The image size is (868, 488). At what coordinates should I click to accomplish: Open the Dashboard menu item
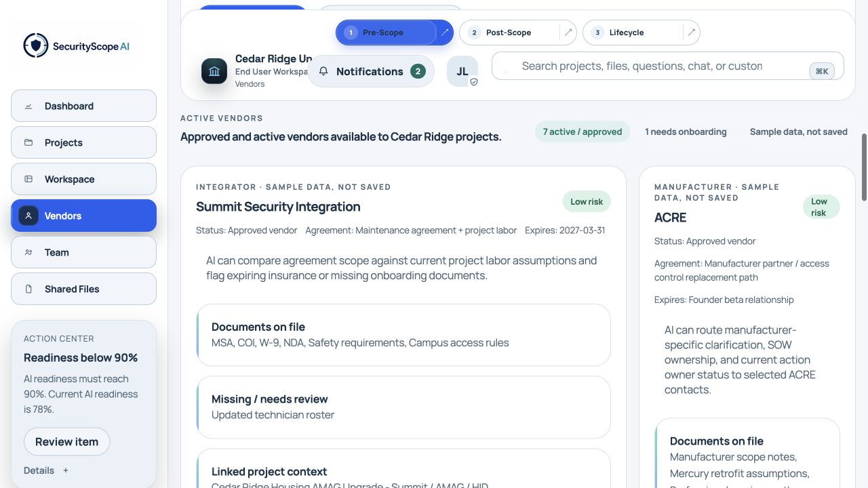coord(83,106)
